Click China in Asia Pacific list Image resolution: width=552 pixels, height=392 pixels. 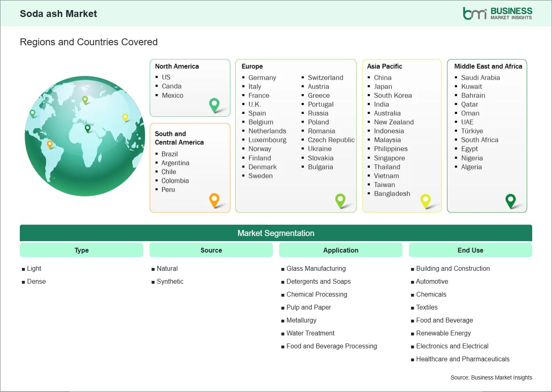[382, 78]
